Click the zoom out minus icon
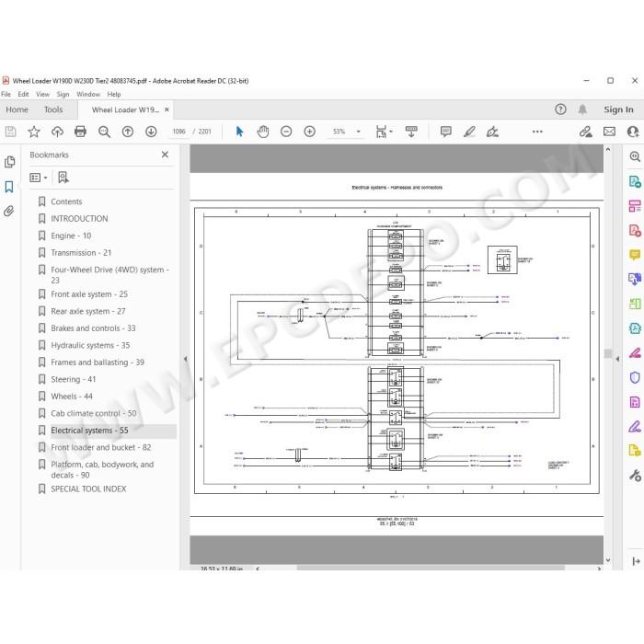The width and height of the screenshot is (644, 644). (286, 132)
